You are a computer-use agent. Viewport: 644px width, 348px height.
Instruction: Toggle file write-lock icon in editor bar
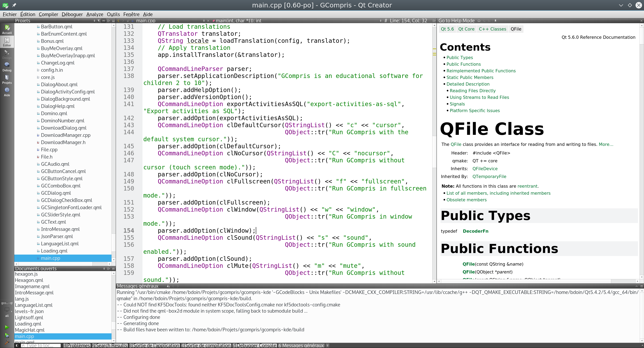pos(128,21)
